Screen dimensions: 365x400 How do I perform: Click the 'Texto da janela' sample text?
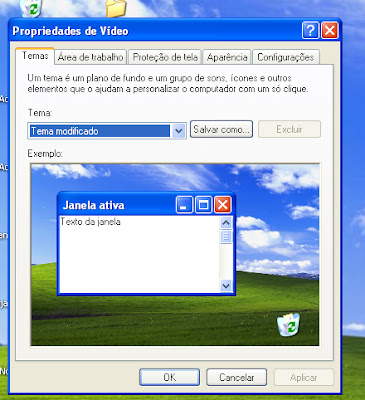click(x=91, y=222)
